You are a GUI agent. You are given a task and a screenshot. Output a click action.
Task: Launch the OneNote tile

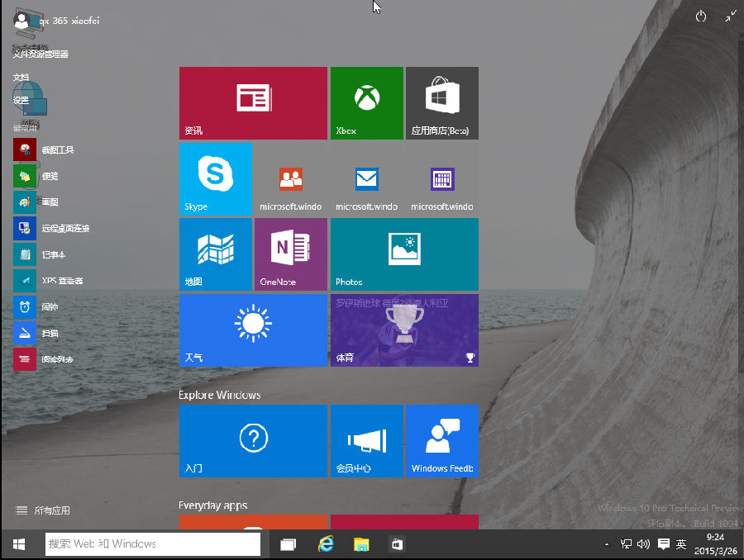[x=291, y=254]
